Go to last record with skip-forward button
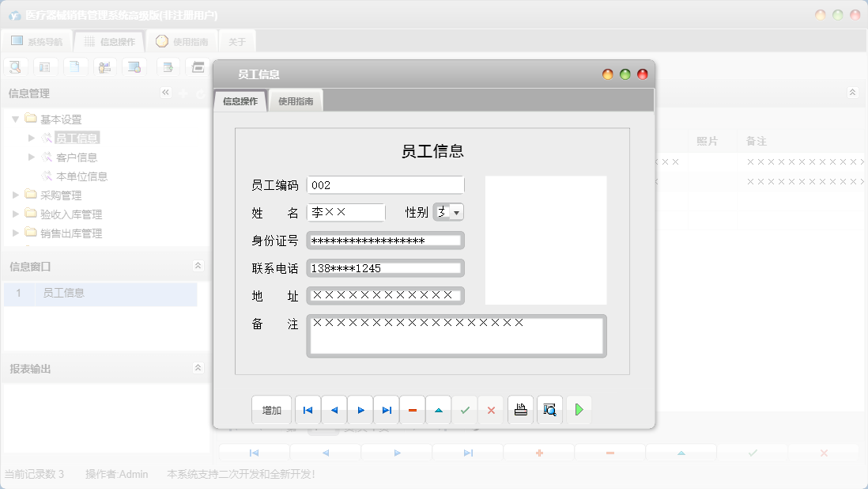The image size is (868, 489). coord(386,409)
